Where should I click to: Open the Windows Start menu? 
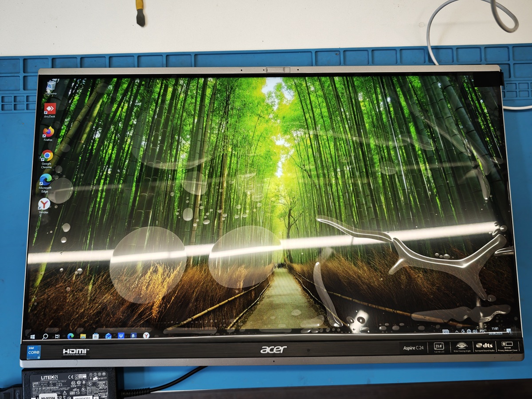coord(33,336)
